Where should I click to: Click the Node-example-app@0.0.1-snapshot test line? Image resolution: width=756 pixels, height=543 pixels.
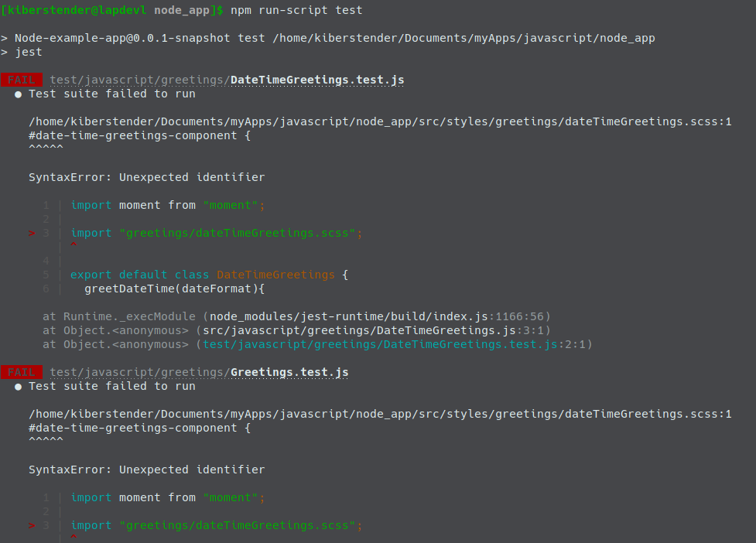coord(334,38)
